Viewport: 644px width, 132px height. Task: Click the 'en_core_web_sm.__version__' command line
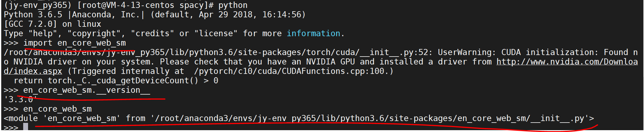[x=86, y=90]
